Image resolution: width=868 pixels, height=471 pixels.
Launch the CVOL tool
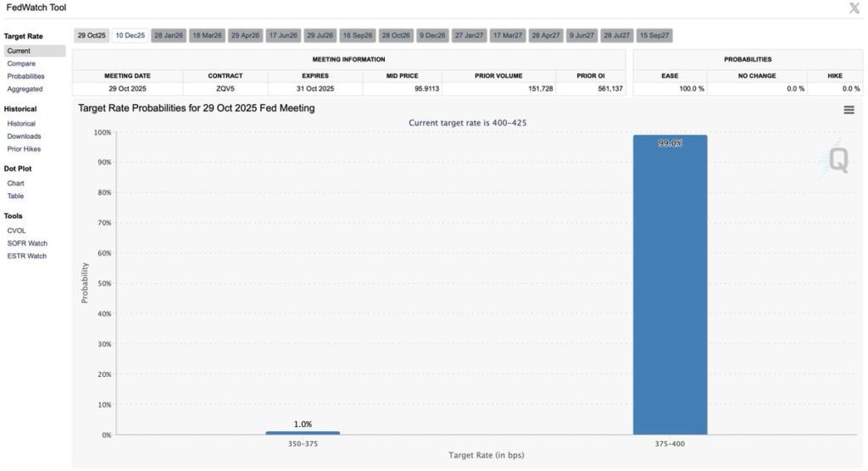(17, 230)
